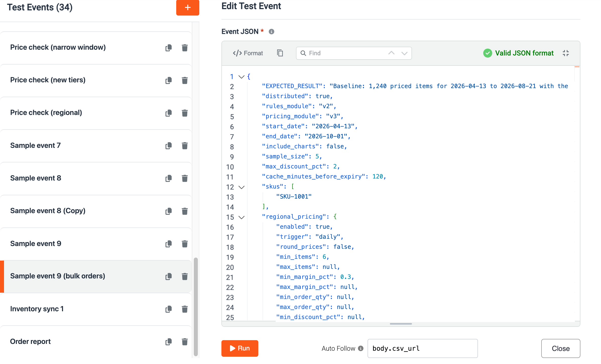Close the Edit Test Event panel
Image resolution: width=601 pixels, height=364 pixels.
tap(561, 348)
